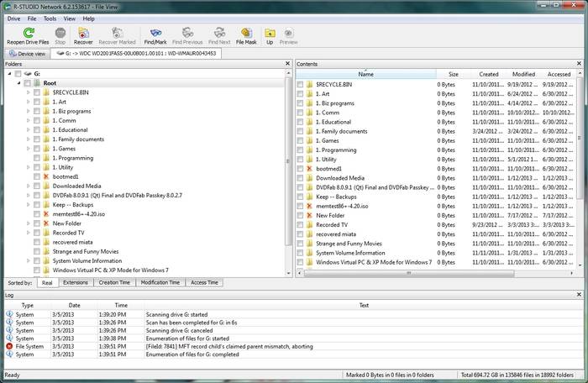Check the box next to Recorded TV in Contents
Image resolution: width=588 pixels, height=383 pixels.
coord(300,225)
